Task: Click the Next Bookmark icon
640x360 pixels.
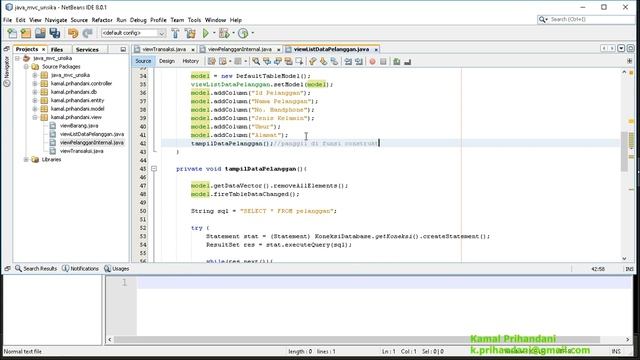Action: (323, 62)
